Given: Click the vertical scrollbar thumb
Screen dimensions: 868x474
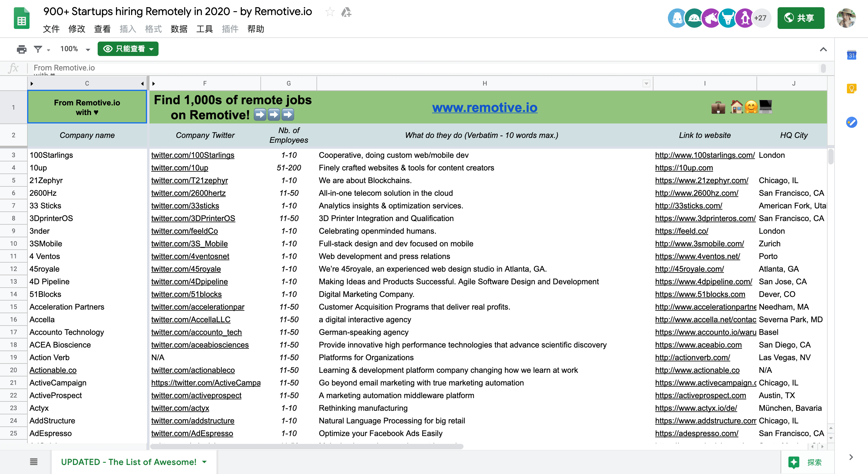Looking at the screenshot, I should pyautogui.click(x=831, y=157).
